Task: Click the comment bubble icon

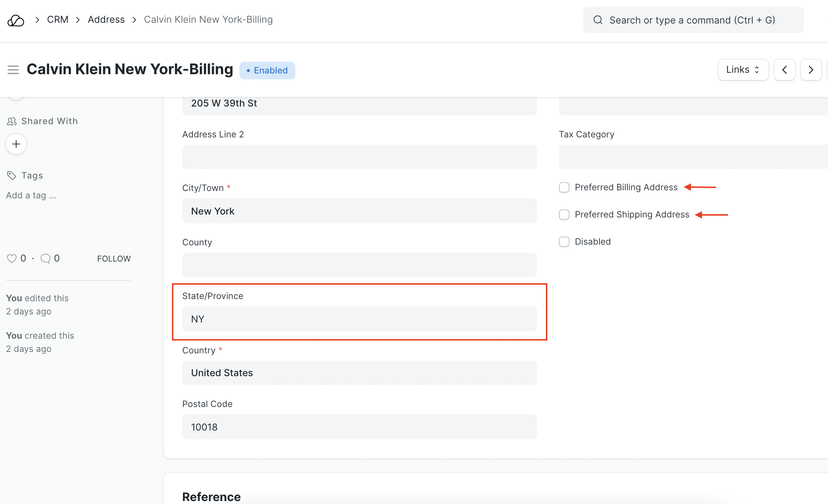Action: coord(46,259)
